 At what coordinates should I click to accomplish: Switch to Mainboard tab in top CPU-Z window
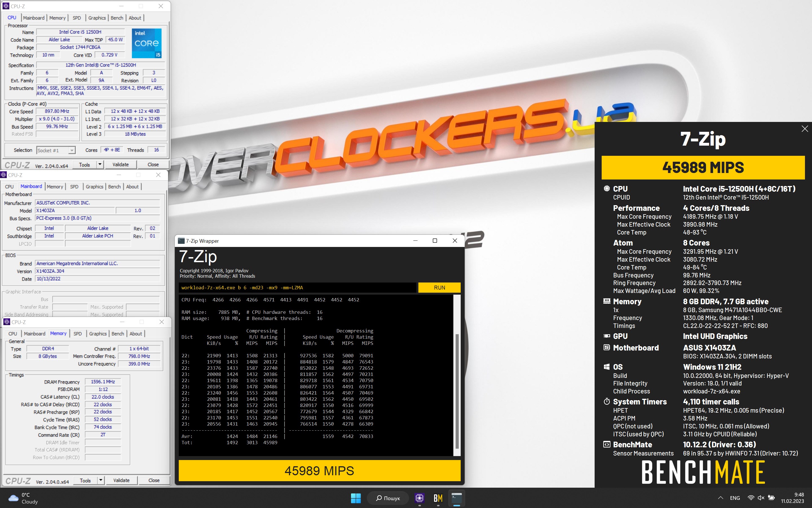34,18
